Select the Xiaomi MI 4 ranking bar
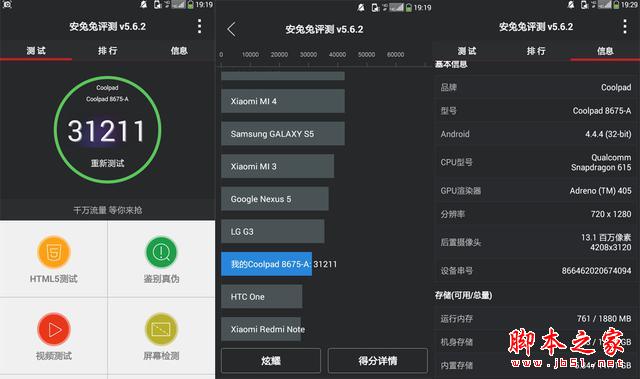This screenshot has width=640, height=379. 283,101
